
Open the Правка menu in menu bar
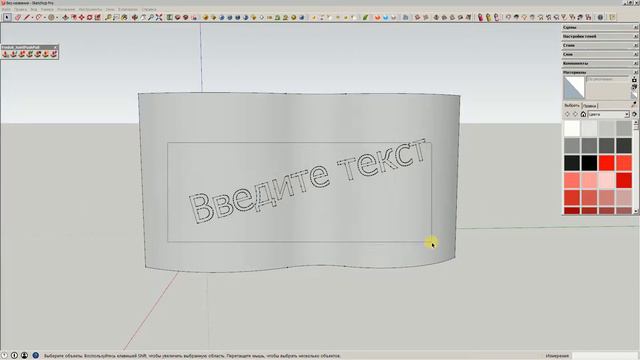click(x=20, y=9)
